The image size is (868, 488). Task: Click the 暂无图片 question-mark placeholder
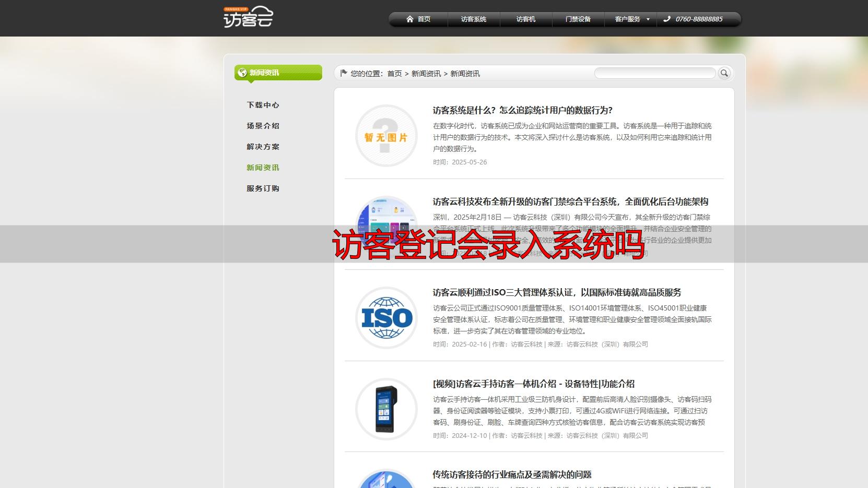386,136
